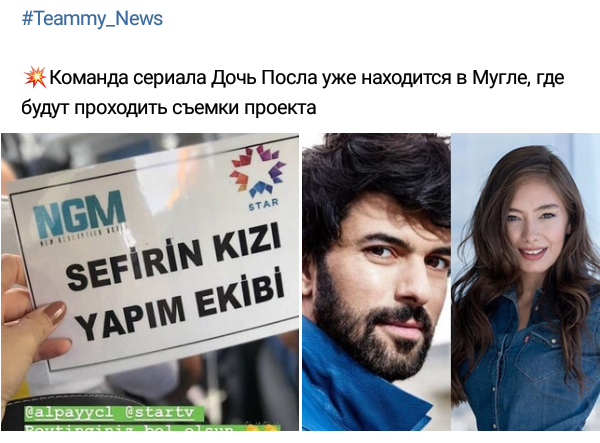Click the @alpayycl mention in the story

click(70, 413)
